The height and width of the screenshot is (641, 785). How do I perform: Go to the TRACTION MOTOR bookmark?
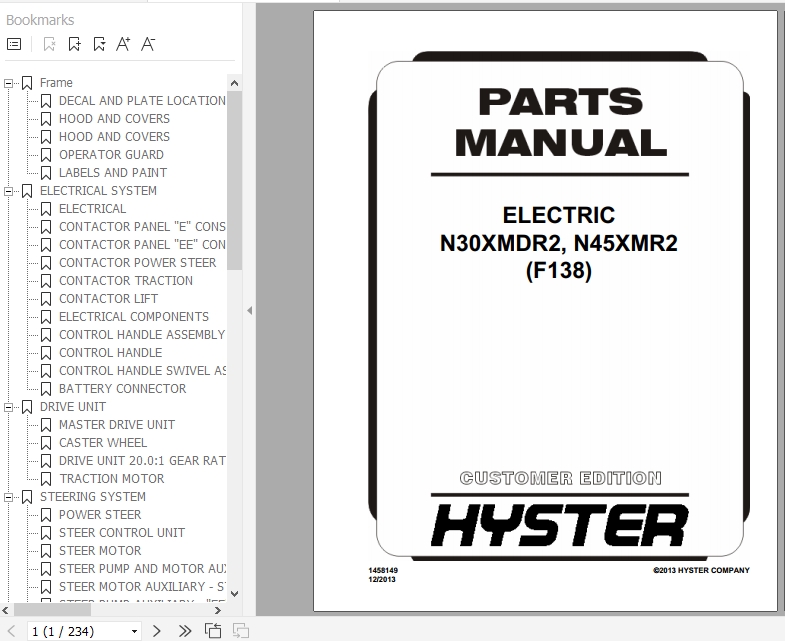[111, 479]
